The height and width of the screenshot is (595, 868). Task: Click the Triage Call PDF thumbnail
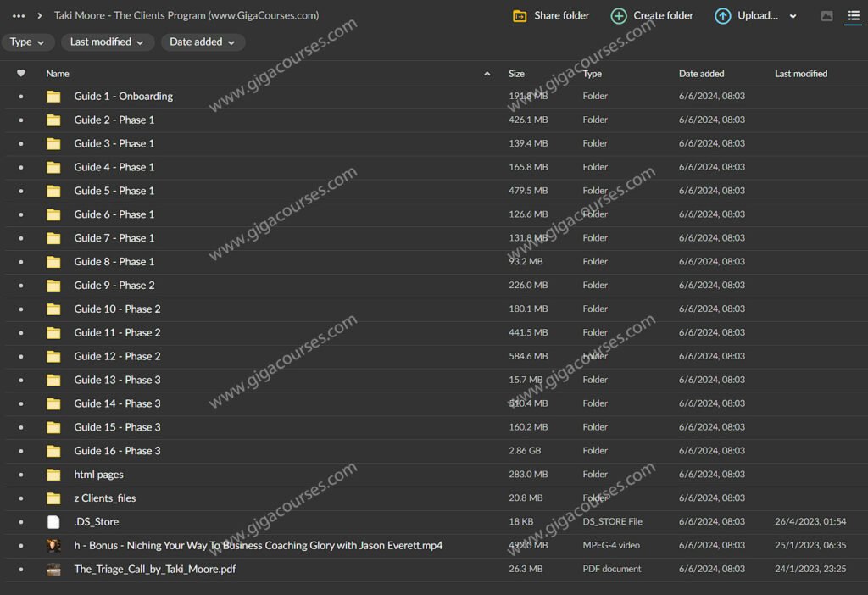(x=53, y=569)
